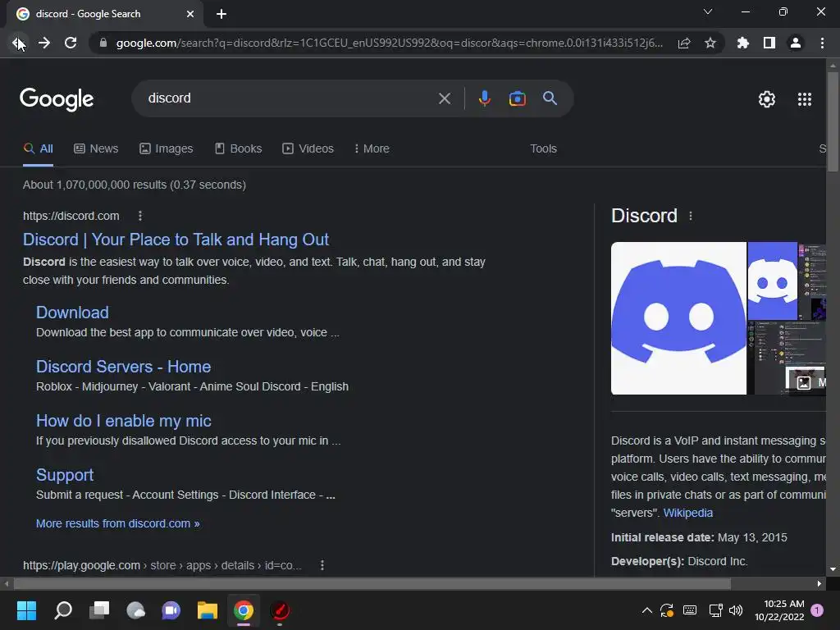Switch to the Videos tab

[x=308, y=149]
